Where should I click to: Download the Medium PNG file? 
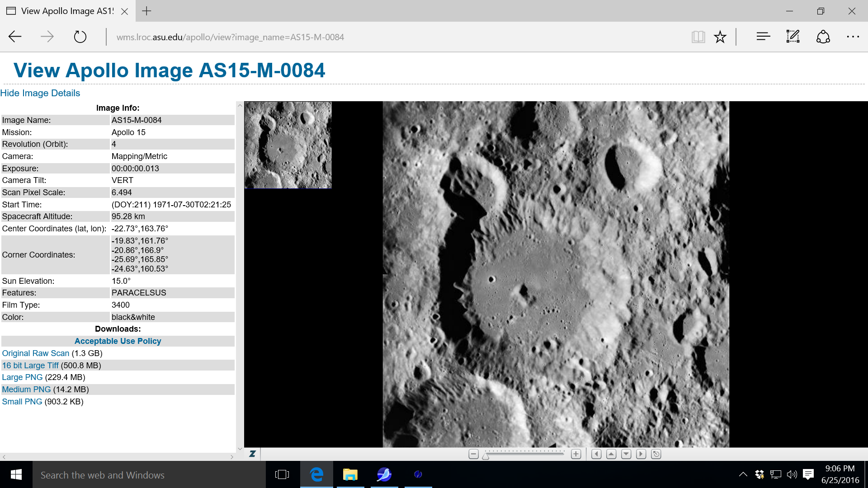tap(26, 389)
